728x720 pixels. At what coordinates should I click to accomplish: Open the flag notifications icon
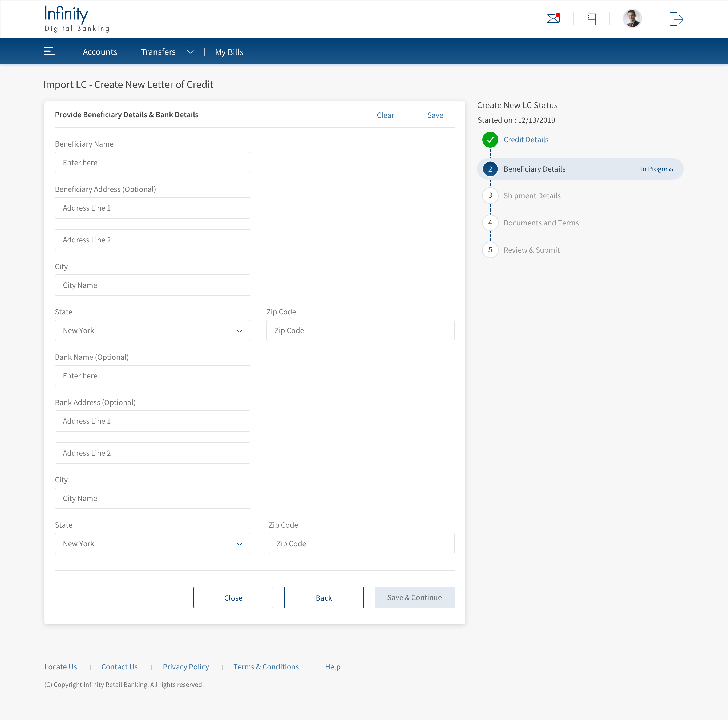tap(592, 19)
